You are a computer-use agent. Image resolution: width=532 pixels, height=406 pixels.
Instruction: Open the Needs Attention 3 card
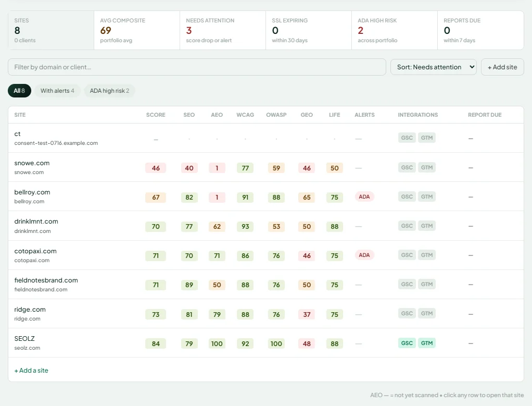click(223, 30)
